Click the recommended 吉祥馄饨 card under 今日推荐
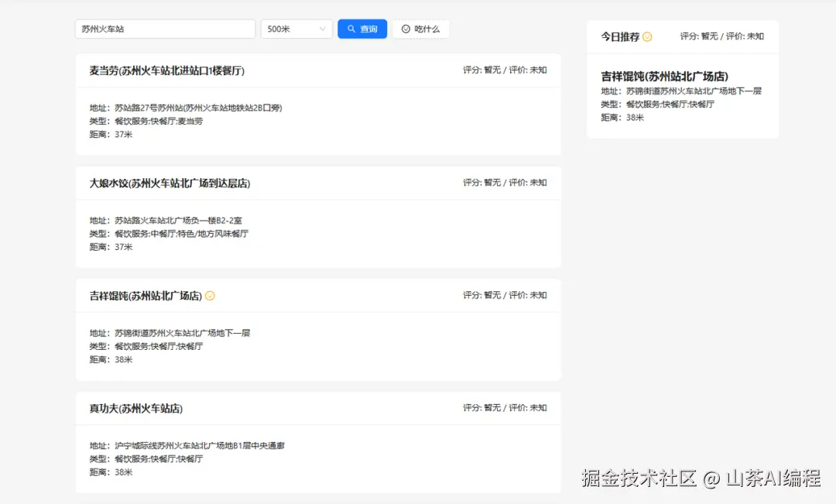 681,97
